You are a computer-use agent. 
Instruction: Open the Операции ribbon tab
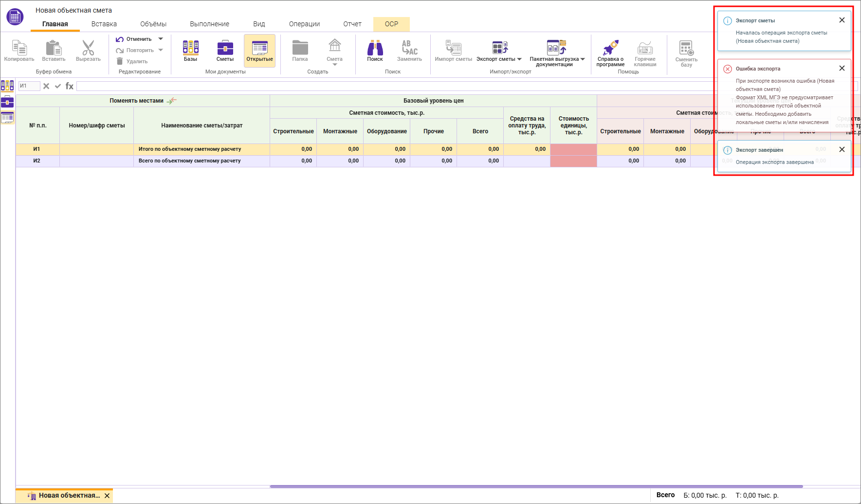(304, 24)
